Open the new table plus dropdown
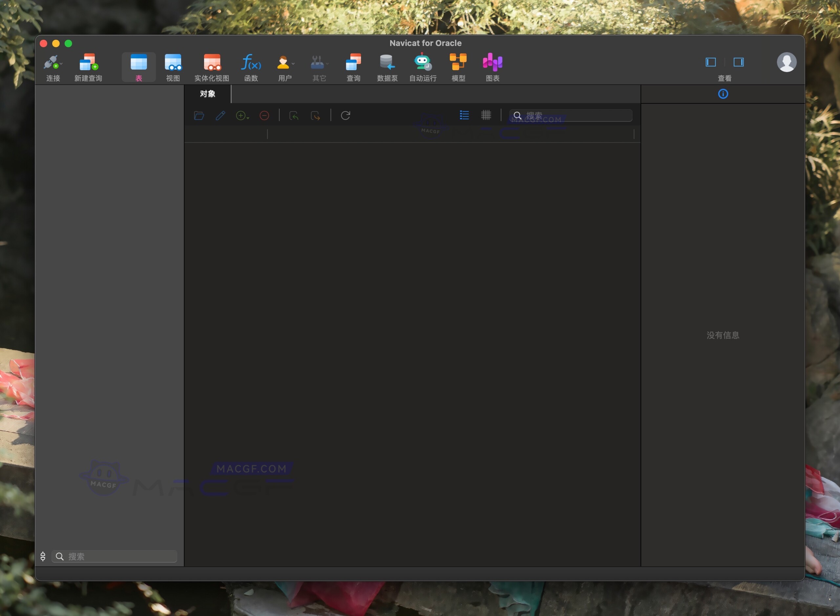This screenshot has width=840, height=616. pyautogui.click(x=242, y=116)
